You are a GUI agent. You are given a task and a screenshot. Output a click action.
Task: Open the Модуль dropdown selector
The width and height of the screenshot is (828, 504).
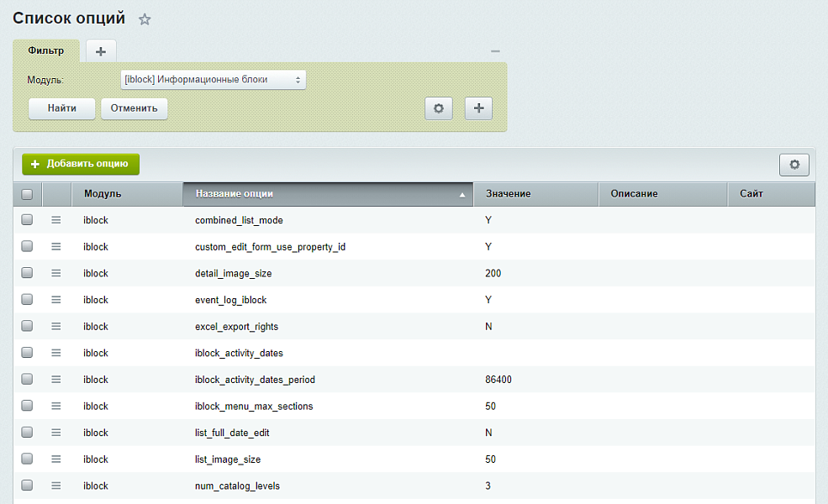(213, 80)
